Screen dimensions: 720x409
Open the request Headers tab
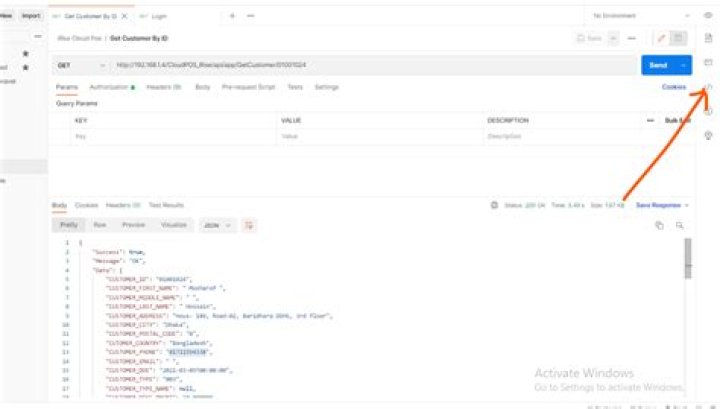click(x=163, y=87)
